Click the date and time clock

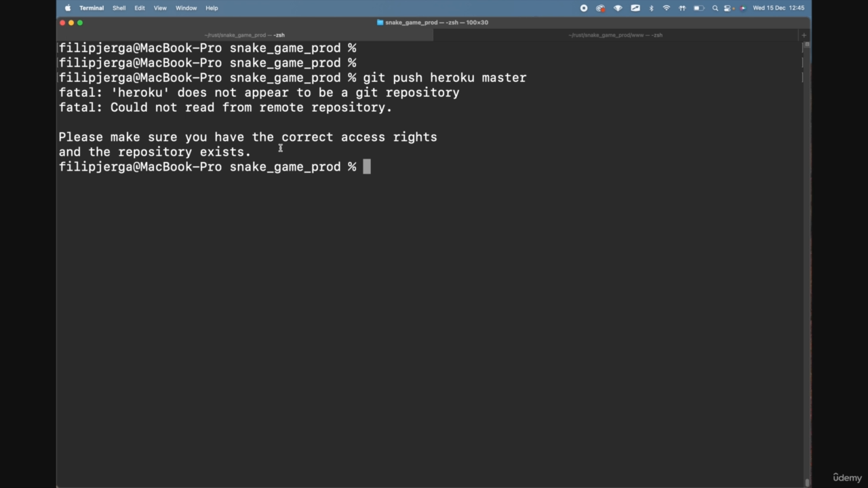[778, 8]
